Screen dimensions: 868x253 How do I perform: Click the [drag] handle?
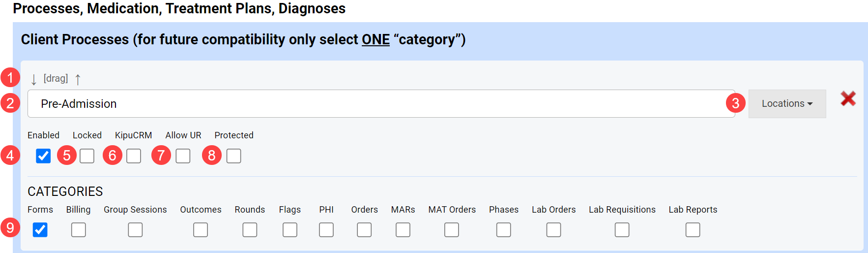[x=56, y=78]
